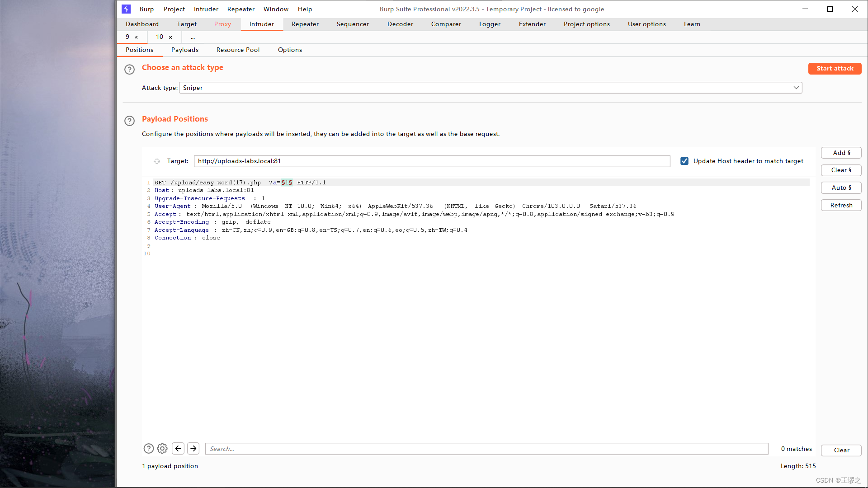The width and height of the screenshot is (868, 488).
Task: Open help for Payload Positions section
Action: (x=129, y=121)
